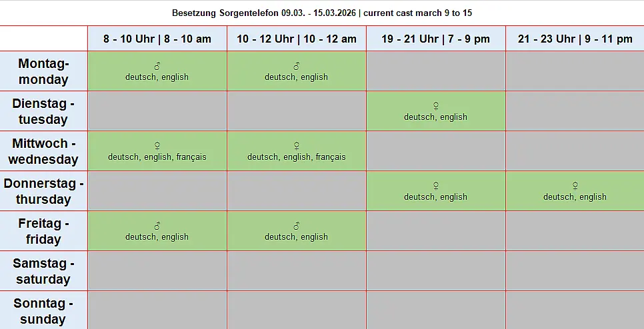Click male symbol in Monday 8-10 Uhr slot
Viewport: 644px width, 329px height.
(157, 66)
